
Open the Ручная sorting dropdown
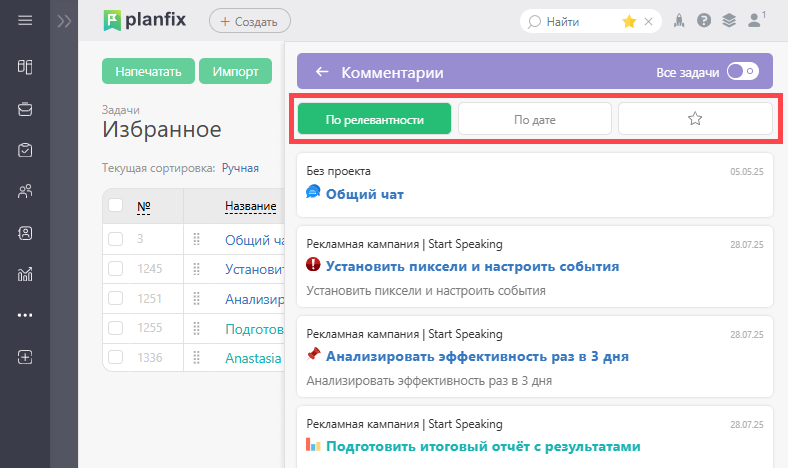[x=240, y=168]
